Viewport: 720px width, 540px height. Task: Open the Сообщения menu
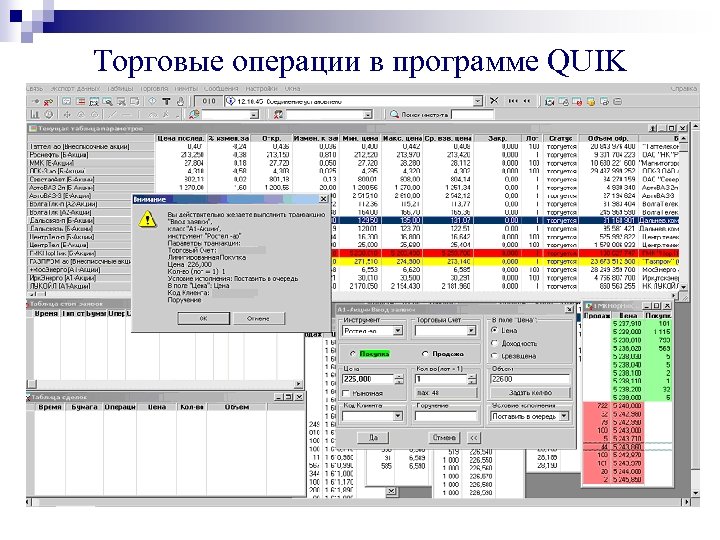coord(221,88)
